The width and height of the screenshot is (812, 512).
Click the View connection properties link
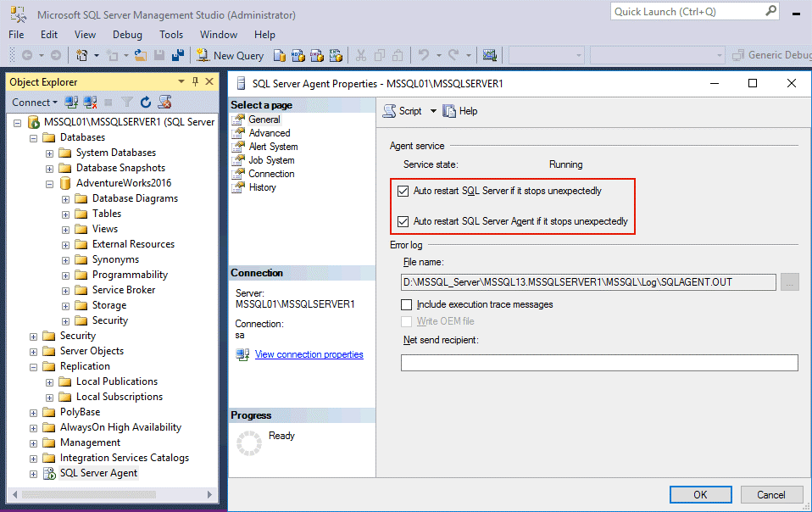309,354
